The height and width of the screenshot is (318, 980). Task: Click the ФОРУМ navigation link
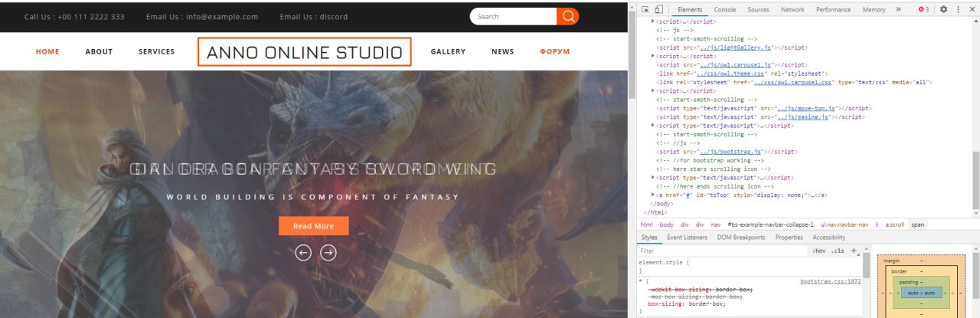[x=554, y=51]
